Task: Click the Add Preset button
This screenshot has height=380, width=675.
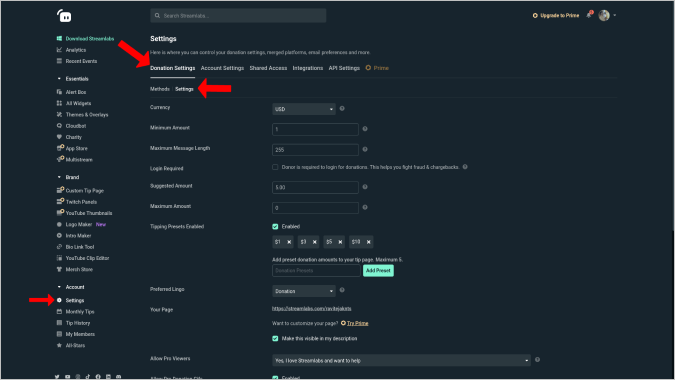Action: click(x=378, y=270)
